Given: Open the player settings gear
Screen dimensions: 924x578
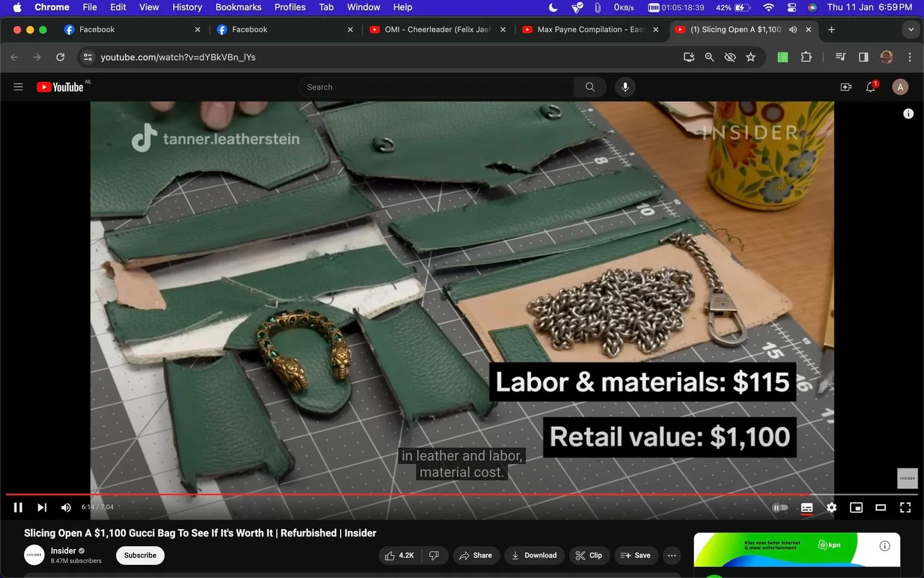Looking at the screenshot, I should (x=831, y=508).
